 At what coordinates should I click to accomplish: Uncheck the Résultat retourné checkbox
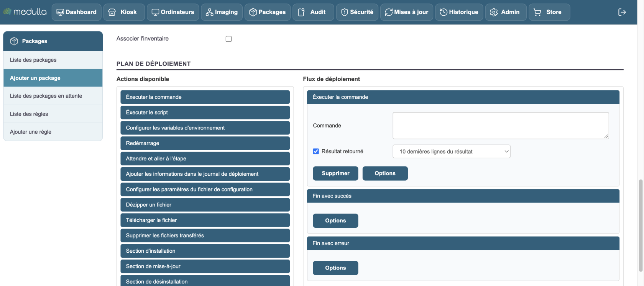(x=316, y=151)
